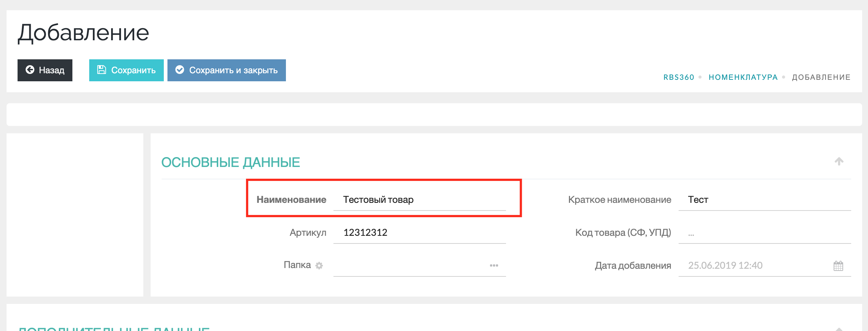Go to the RBS360 breadcrumb link
This screenshot has height=331, width=868.
(679, 77)
